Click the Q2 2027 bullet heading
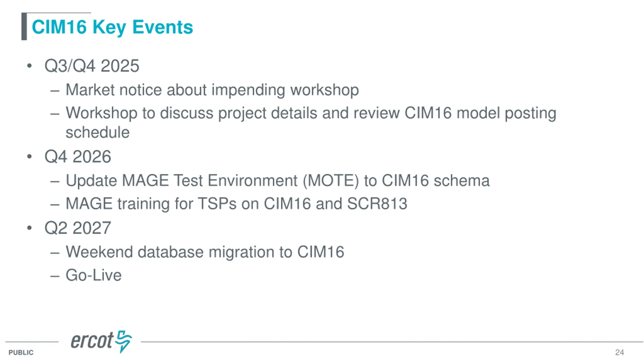The height and width of the screenshot is (362, 644). point(78,228)
